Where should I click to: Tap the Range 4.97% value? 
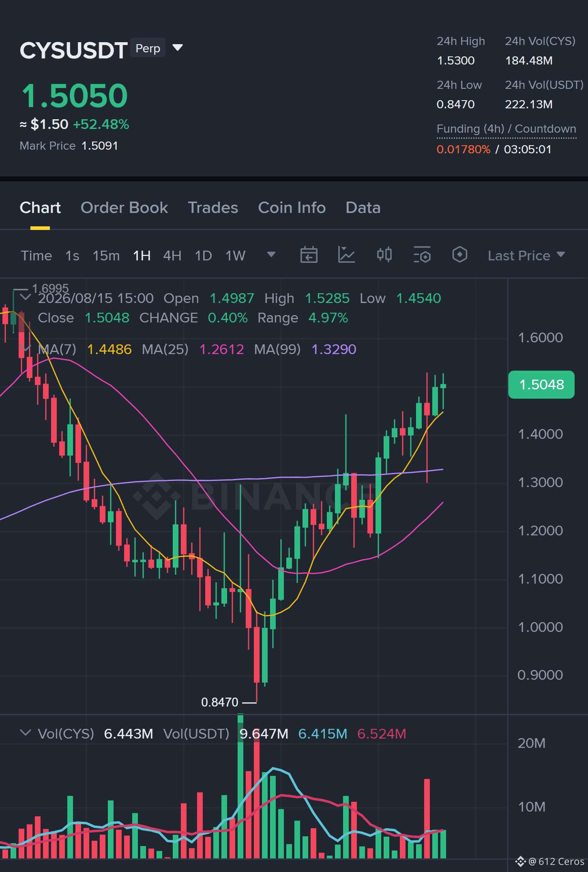tap(328, 318)
